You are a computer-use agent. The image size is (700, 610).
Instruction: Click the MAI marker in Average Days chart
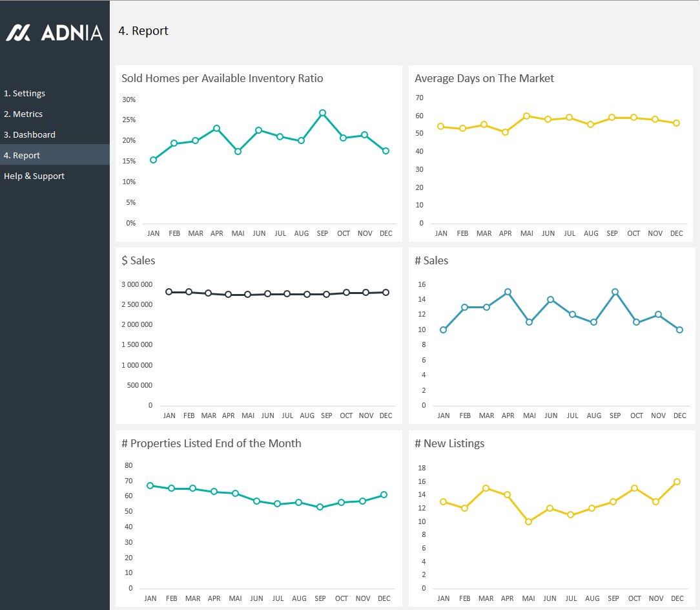526,116
